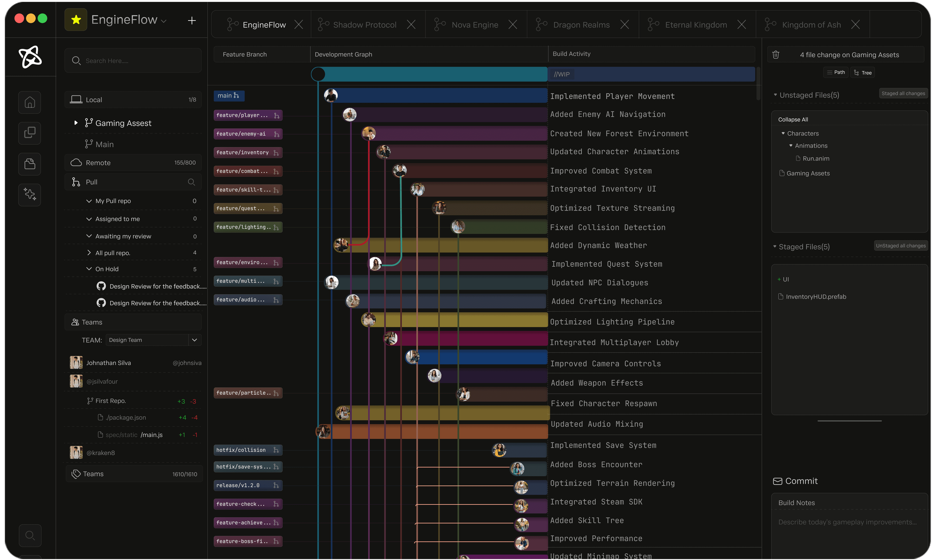Open the Home icon in left sidebar
Image resolution: width=933 pixels, height=560 pixels.
30,102
